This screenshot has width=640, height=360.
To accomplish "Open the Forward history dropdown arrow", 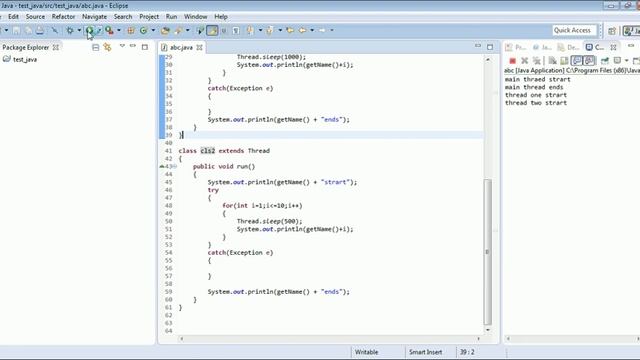I will tap(331, 30).
